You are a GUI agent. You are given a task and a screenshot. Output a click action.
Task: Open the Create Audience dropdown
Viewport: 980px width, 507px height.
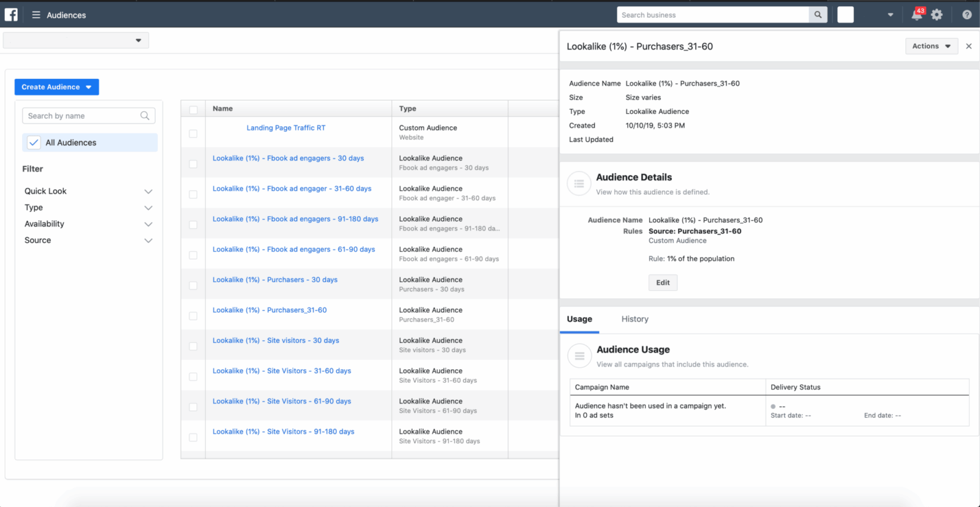click(x=56, y=87)
